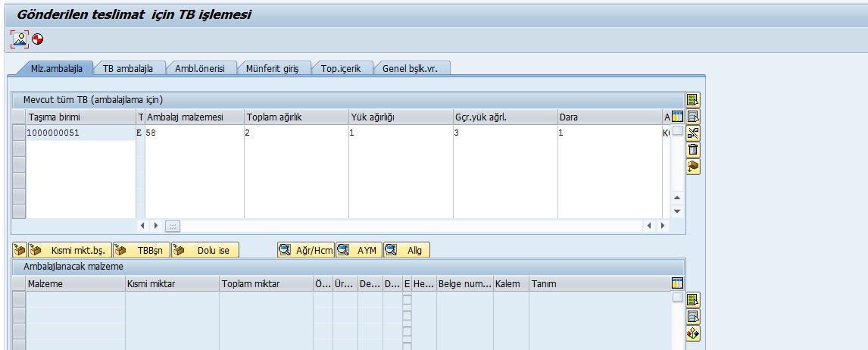The width and height of the screenshot is (868, 350).
Task: Click the scissors icon beside the TB table
Action: tap(693, 133)
